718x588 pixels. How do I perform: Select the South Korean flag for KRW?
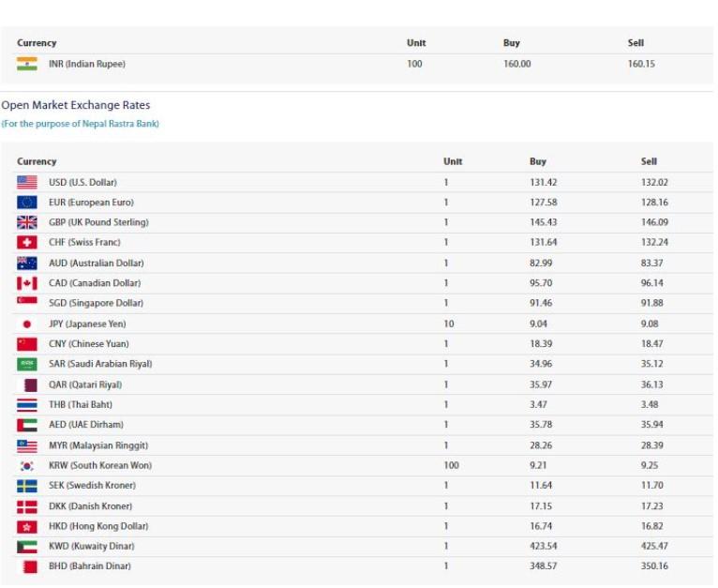tap(27, 466)
